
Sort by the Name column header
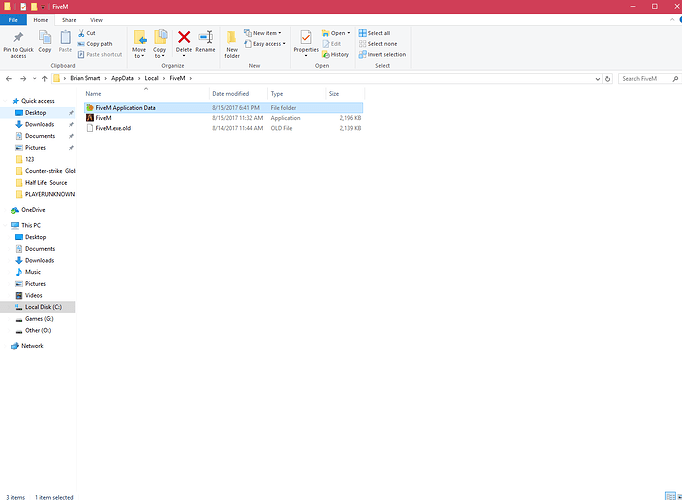point(146,93)
